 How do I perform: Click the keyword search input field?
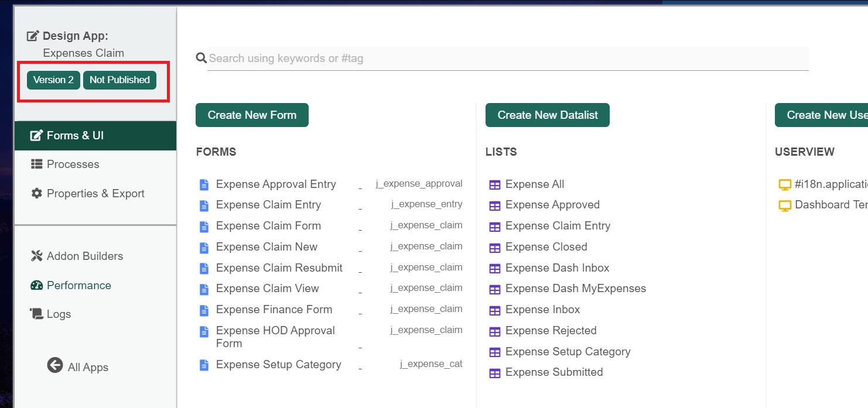tap(507, 59)
